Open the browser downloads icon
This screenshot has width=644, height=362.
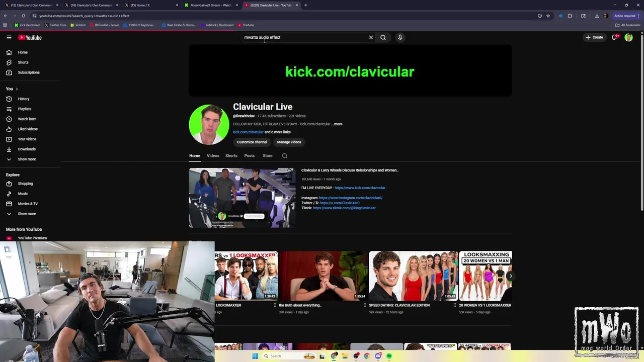(597, 16)
